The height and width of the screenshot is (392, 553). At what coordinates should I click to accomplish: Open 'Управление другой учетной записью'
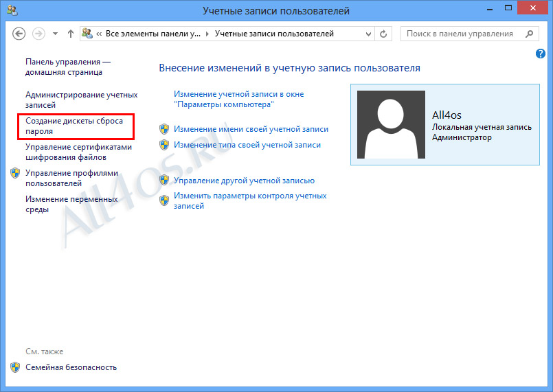[244, 181]
